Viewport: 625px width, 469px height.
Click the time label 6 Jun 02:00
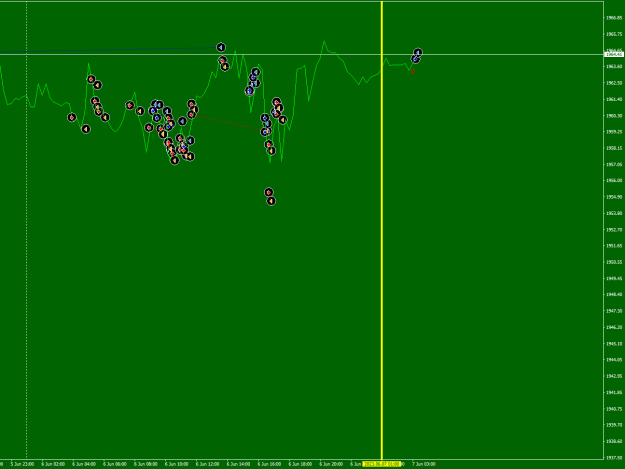(x=53, y=464)
